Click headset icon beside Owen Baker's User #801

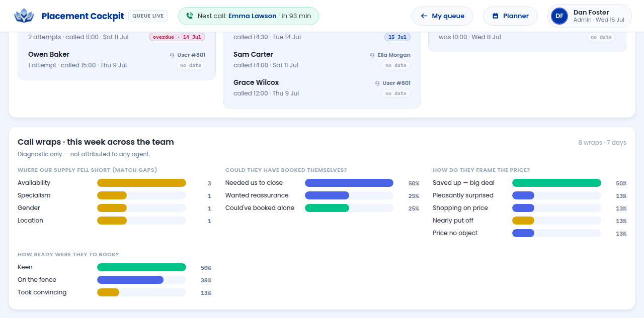tap(172, 55)
